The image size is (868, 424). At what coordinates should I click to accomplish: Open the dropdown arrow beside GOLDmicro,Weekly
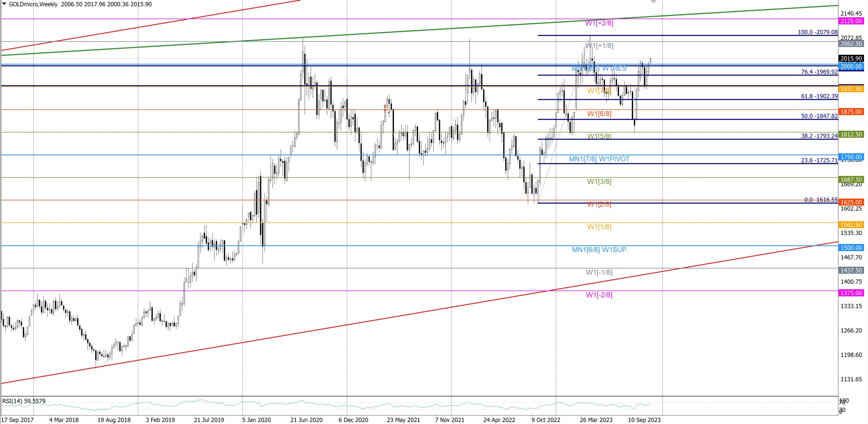coord(4,4)
